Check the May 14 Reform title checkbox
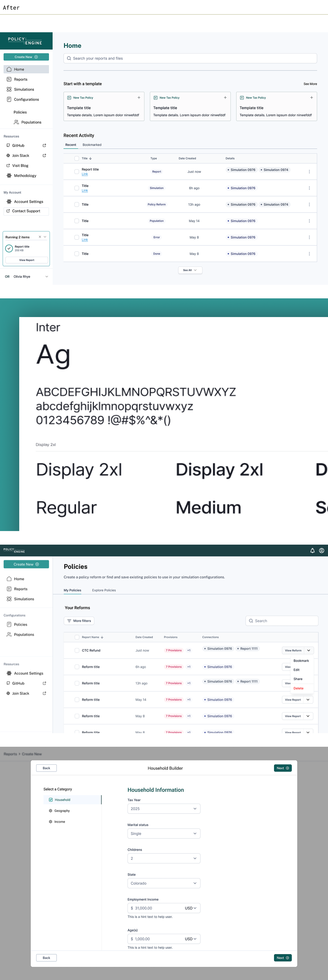 pos(77,700)
